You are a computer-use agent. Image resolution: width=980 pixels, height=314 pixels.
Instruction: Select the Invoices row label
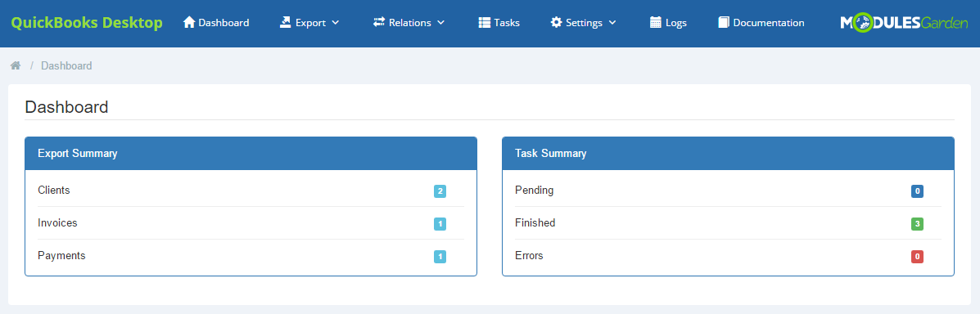click(x=57, y=222)
